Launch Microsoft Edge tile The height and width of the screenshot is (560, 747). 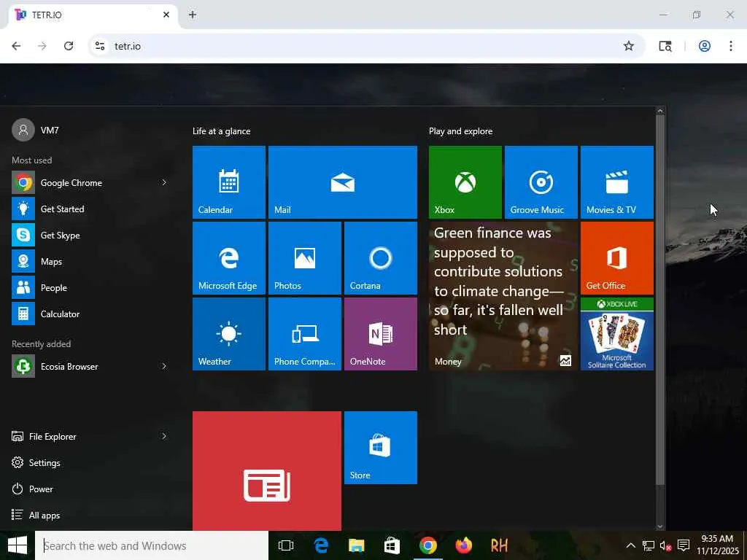(228, 257)
